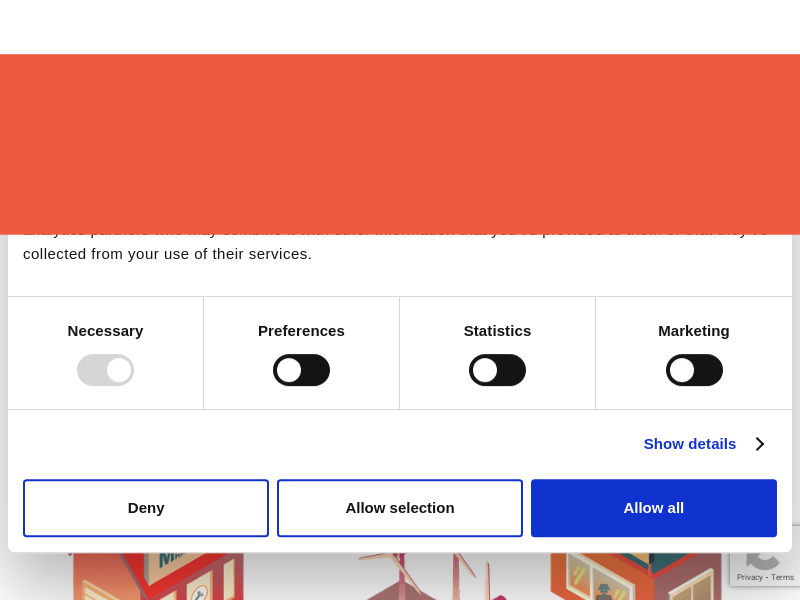
Task: Click the red banner header
Action: click(x=400, y=144)
